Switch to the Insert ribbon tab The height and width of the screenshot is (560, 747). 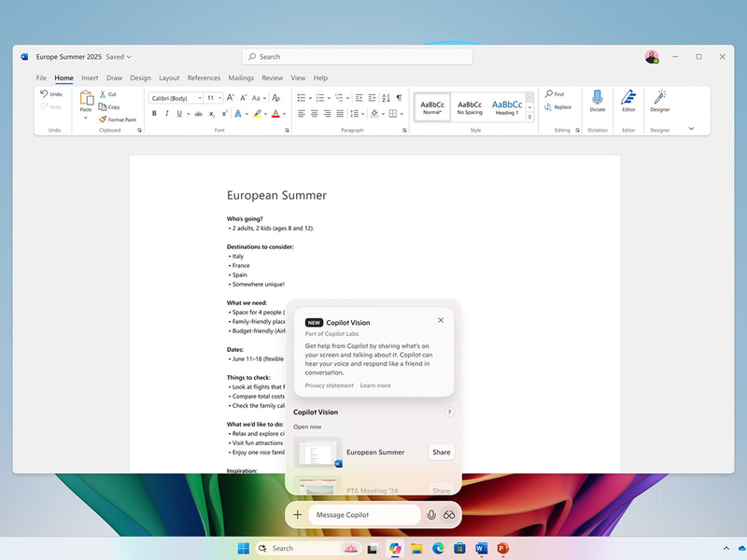point(90,78)
